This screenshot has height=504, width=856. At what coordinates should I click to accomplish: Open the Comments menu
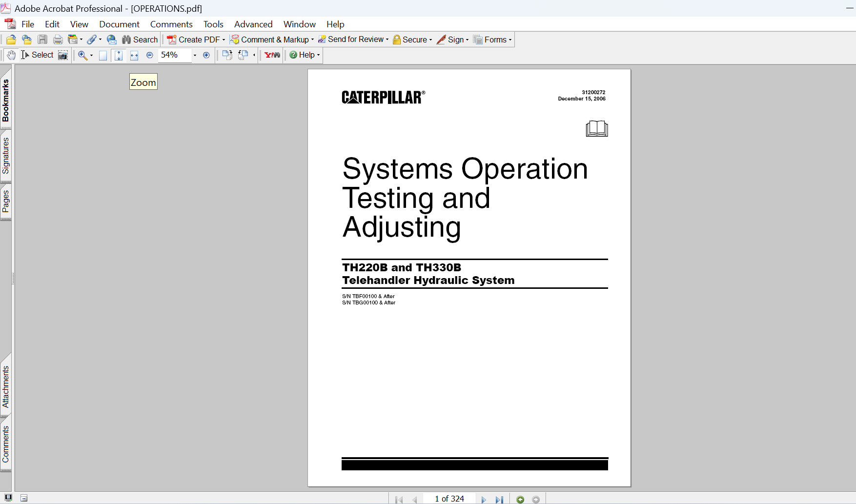171,24
